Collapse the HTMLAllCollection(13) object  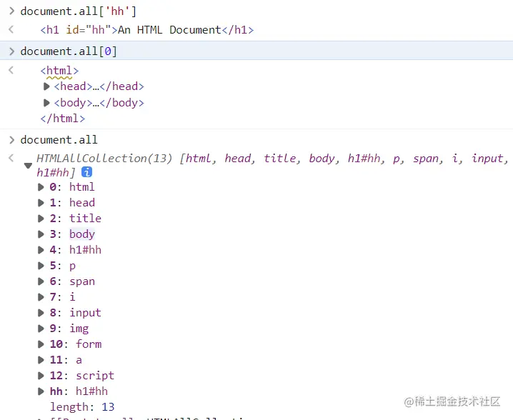[28, 166]
